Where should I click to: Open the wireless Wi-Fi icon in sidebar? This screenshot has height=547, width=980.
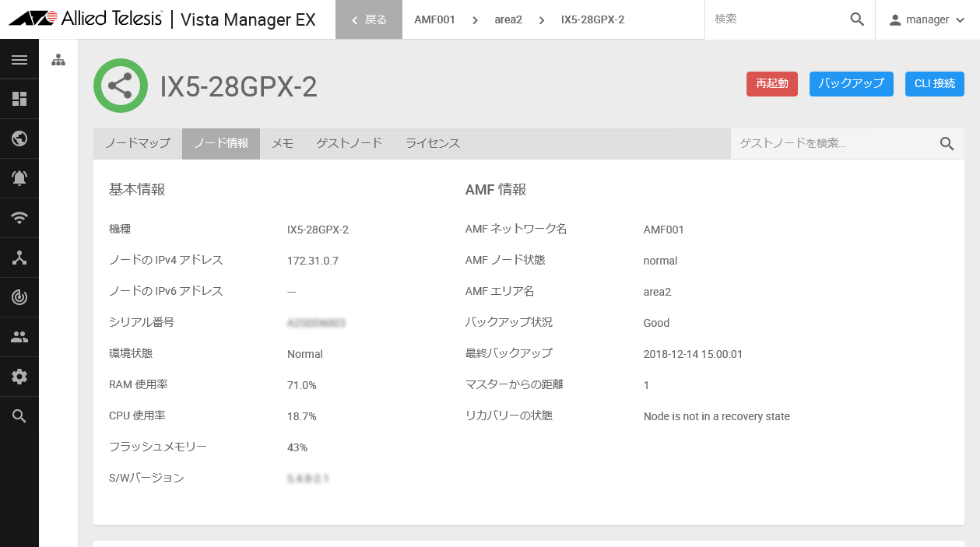[x=19, y=218]
